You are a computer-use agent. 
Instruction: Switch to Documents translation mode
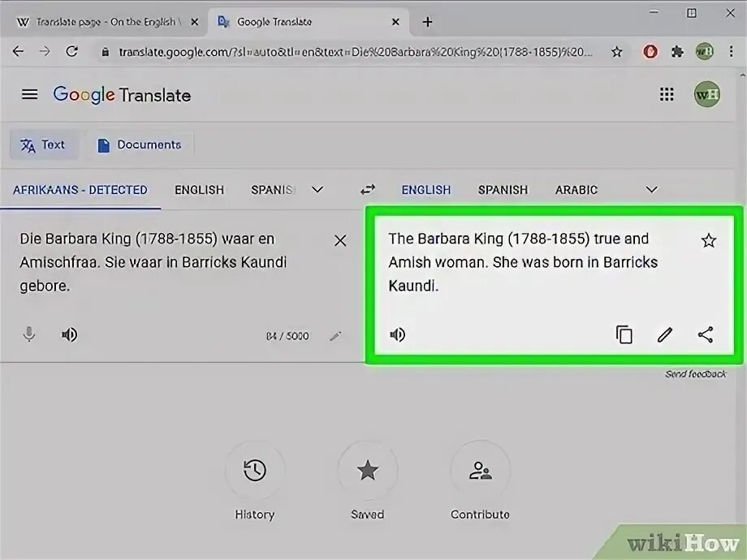140,144
